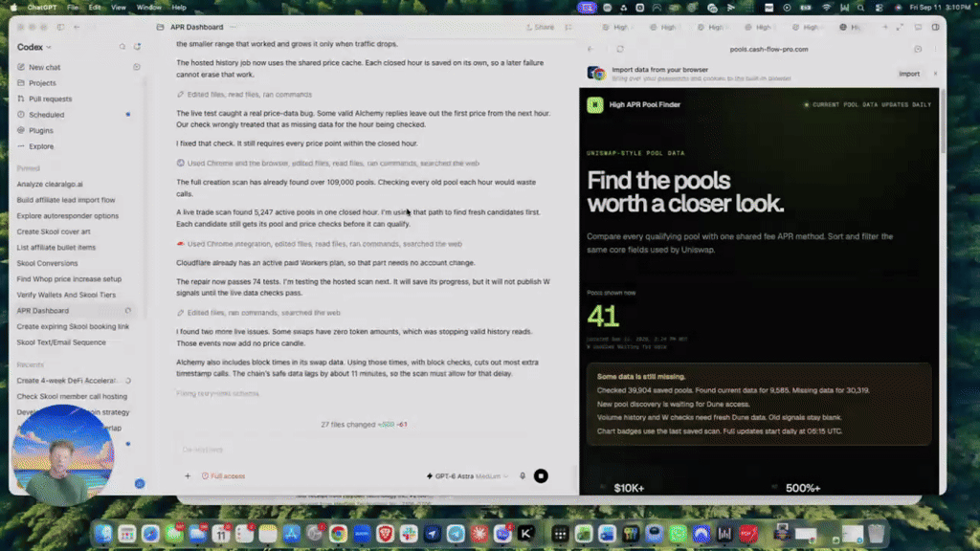The width and height of the screenshot is (980, 551).
Task: Open the GPT-6 Astra model dropdown
Action: (467, 476)
